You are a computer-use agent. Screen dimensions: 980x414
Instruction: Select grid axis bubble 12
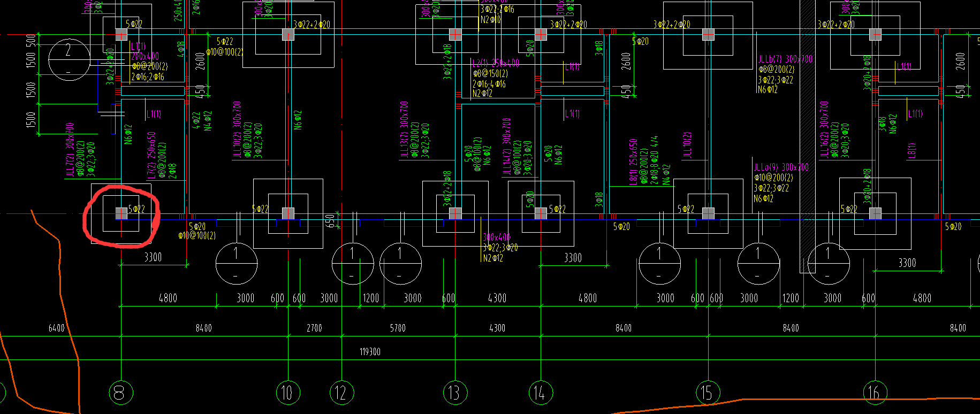tap(341, 393)
